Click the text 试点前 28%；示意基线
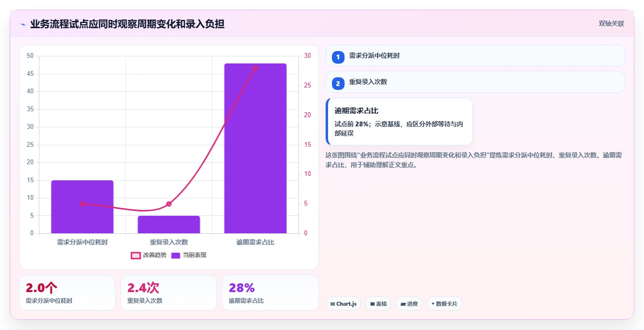Image resolution: width=644 pixels, height=330 pixels. [367, 124]
